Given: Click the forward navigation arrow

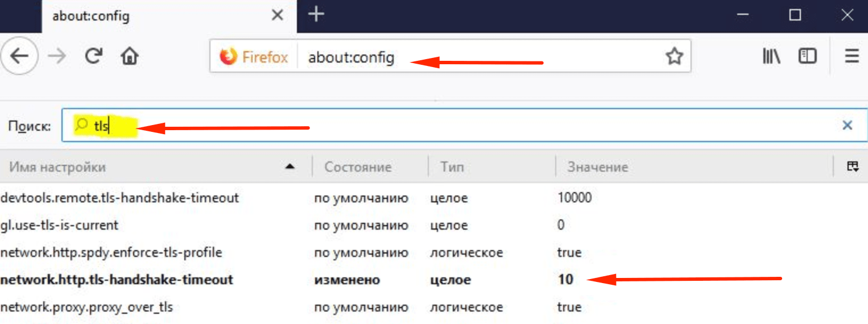Looking at the screenshot, I should (x=57, y=56).
